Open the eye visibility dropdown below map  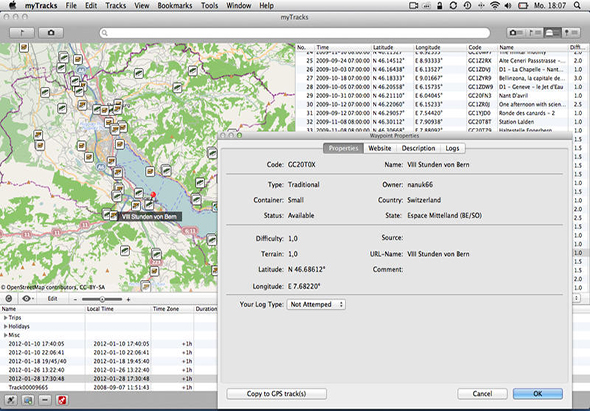(27, 298)
